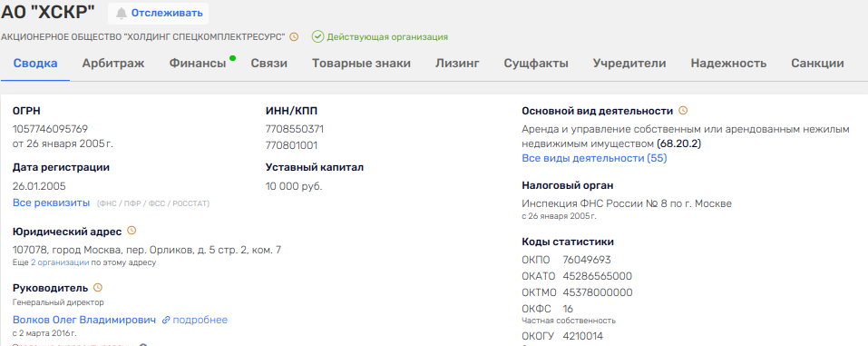The width and height of the screenshot is (868, 346).
Task: Click the АО "ХСКР" company heading
Action: tap(48, 12)
